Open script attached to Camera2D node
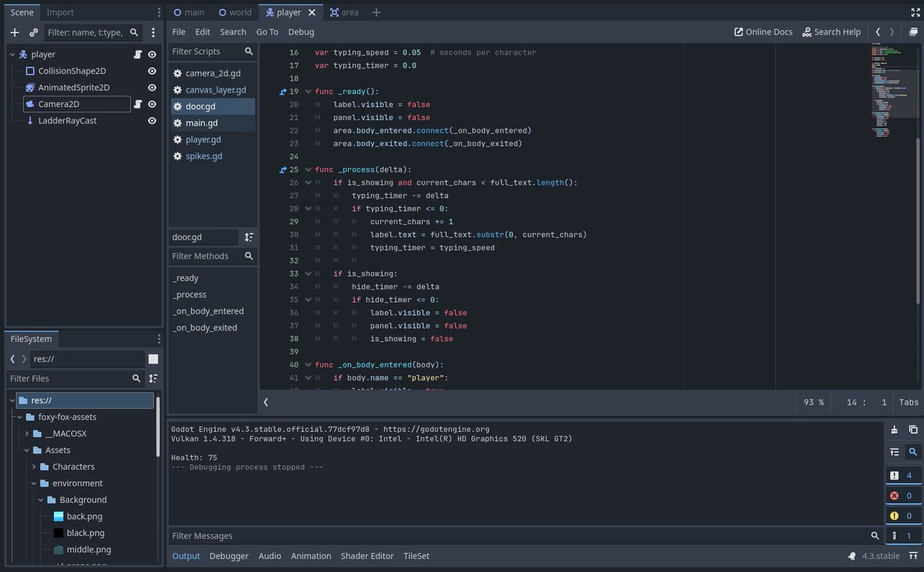 pyautogui.click(x=137, y=104)
